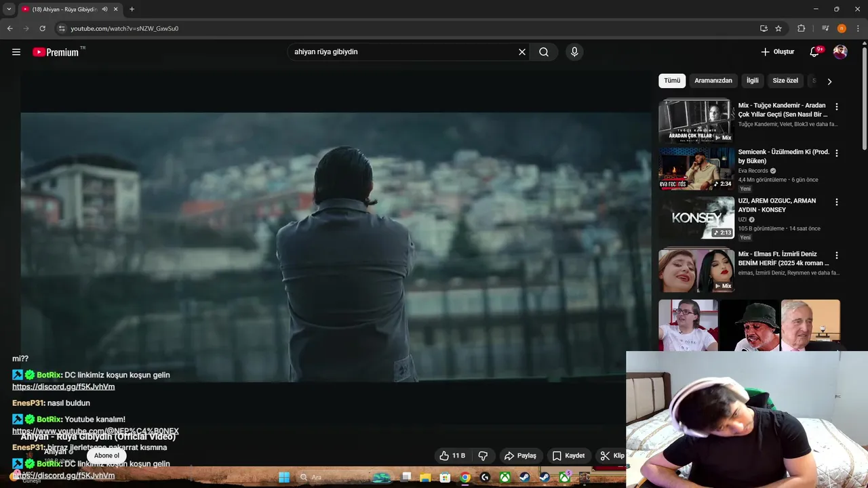View site information icon in the address bar
868x488 pixels.
tap(62, 28)
